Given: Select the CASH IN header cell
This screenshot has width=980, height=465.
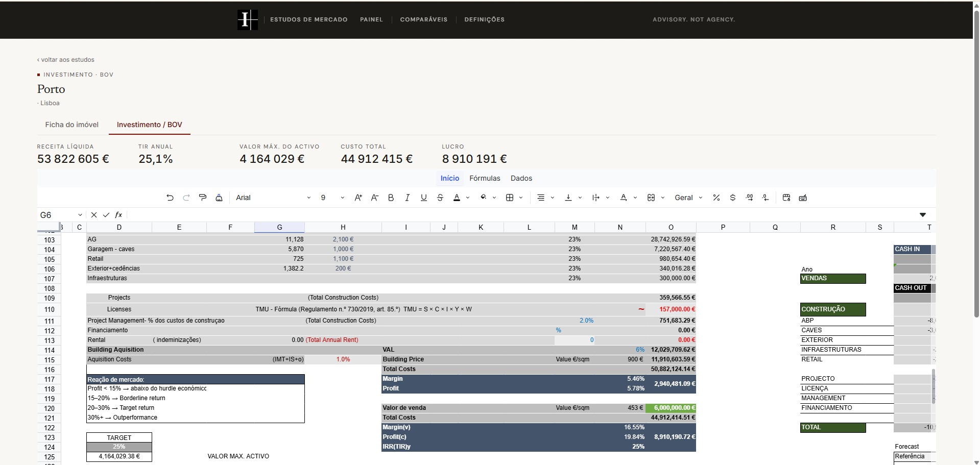Looking at the screenshot, I should (912, 249).
